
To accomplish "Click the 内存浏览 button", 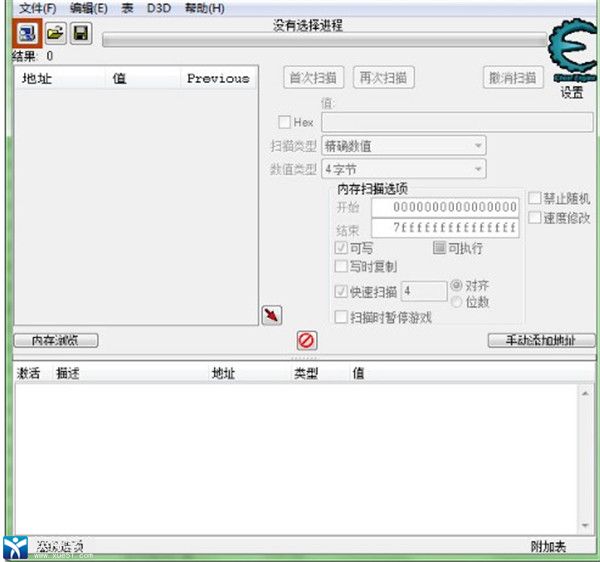I will tap(56, 340).
